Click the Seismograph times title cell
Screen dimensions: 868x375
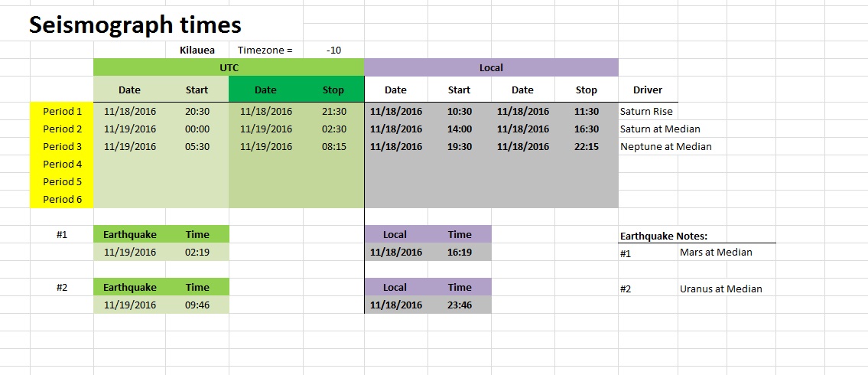[135, 25]
